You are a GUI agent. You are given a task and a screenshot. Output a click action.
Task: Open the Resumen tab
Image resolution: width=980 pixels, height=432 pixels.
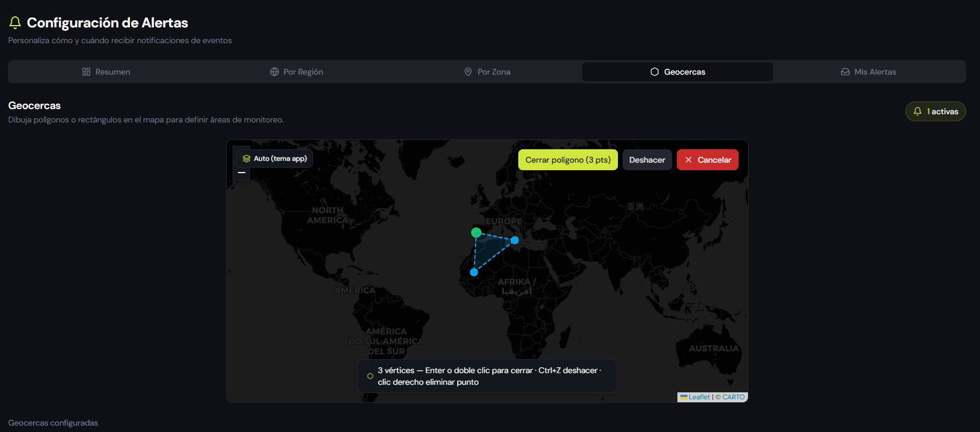click(106, 72)
